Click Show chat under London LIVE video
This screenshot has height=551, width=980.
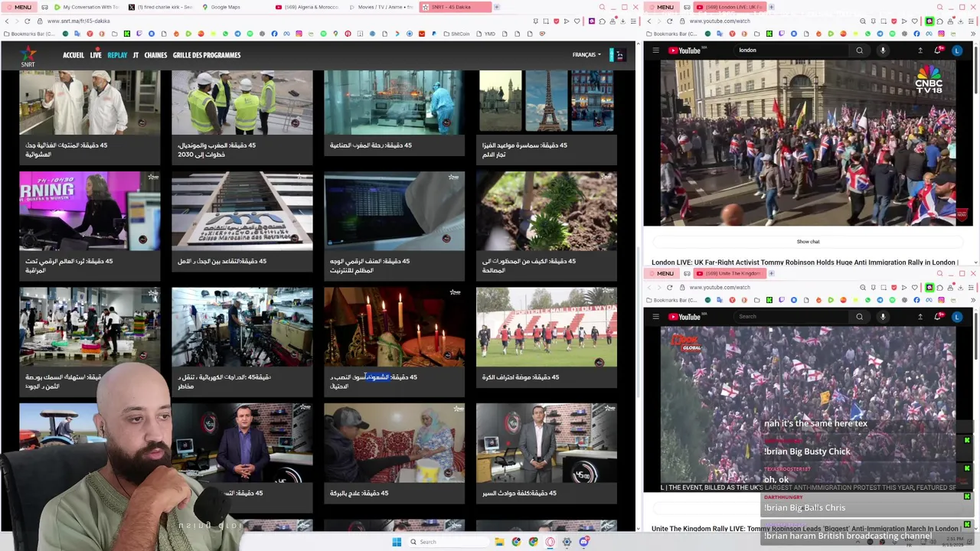(808, 242)
